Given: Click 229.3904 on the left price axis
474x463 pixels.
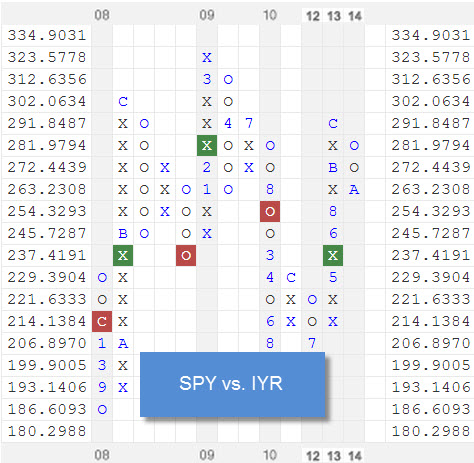Looking at the screenshot, I should pos(47,277).
